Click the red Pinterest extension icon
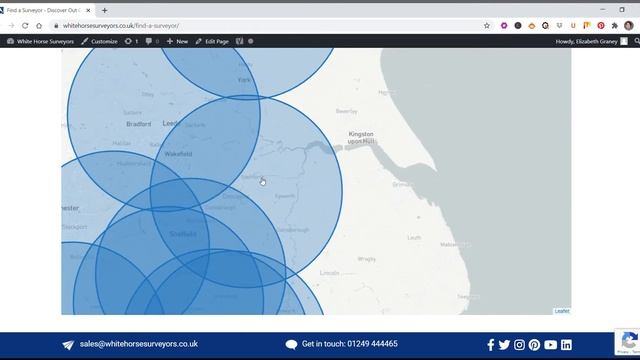640x360 pixels. (x=601, y=25)
